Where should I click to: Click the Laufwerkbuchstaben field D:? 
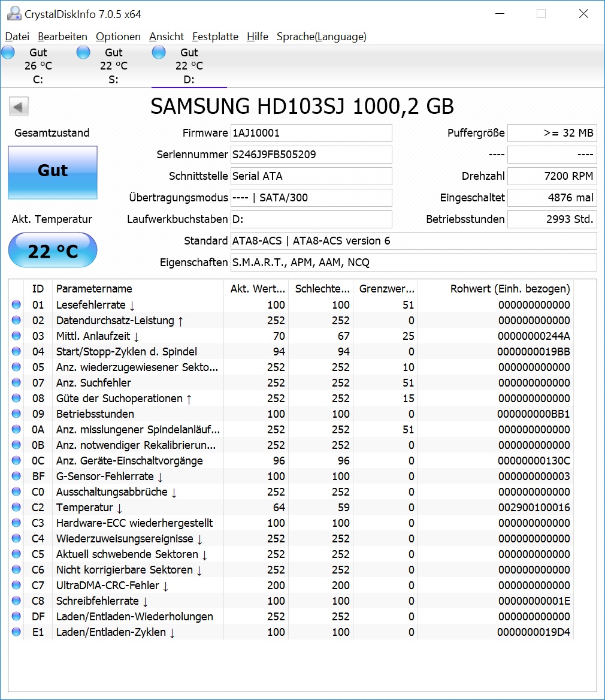pos(311,219)
